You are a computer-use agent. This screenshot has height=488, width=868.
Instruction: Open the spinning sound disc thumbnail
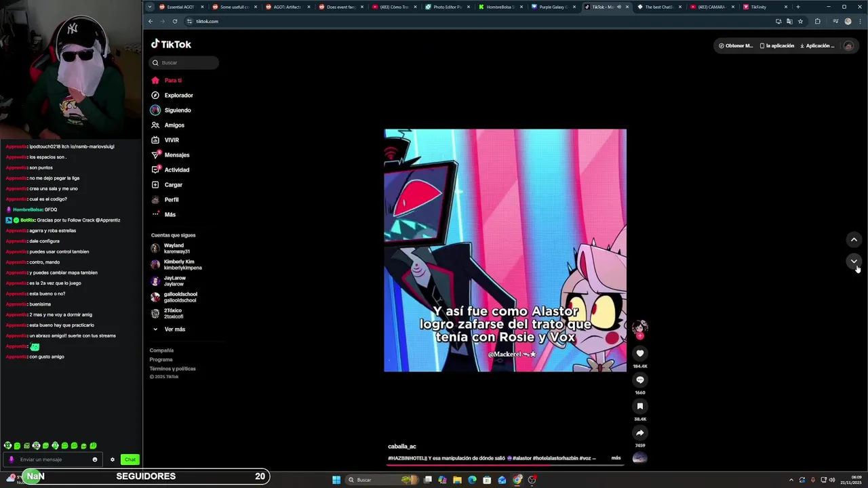pos(639,458)
